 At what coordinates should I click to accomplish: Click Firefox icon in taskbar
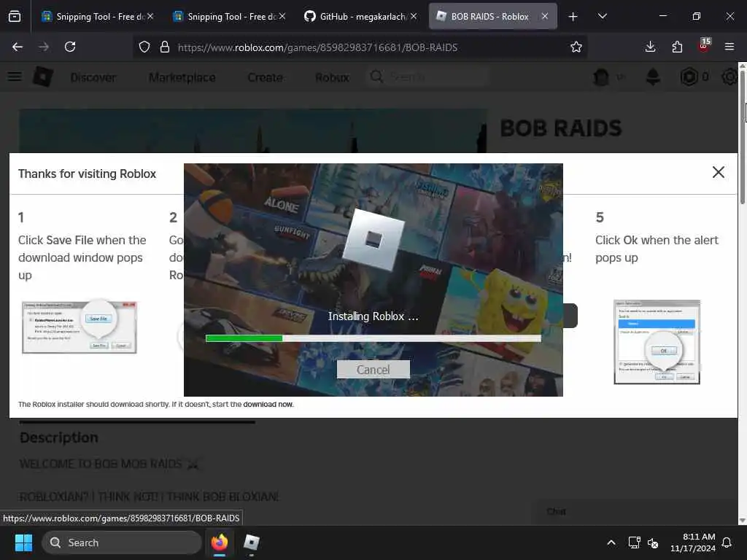pyautogui.click(x=220, y=542)
